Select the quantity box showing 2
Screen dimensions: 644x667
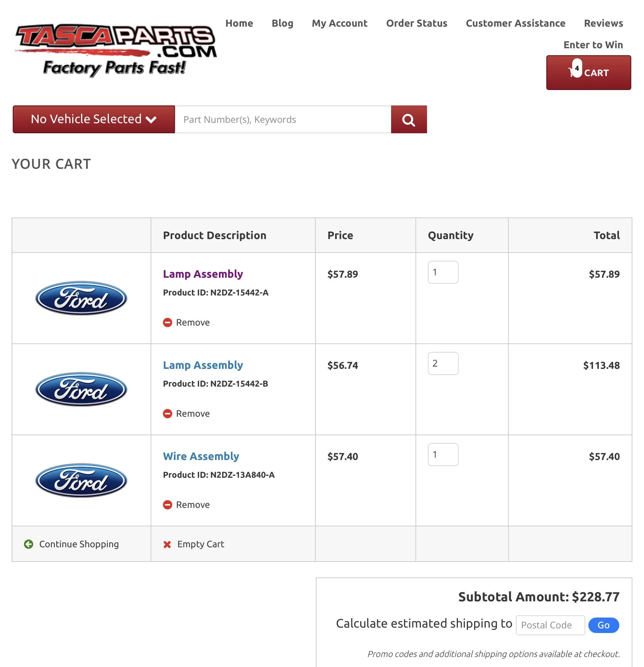point(443,363)
